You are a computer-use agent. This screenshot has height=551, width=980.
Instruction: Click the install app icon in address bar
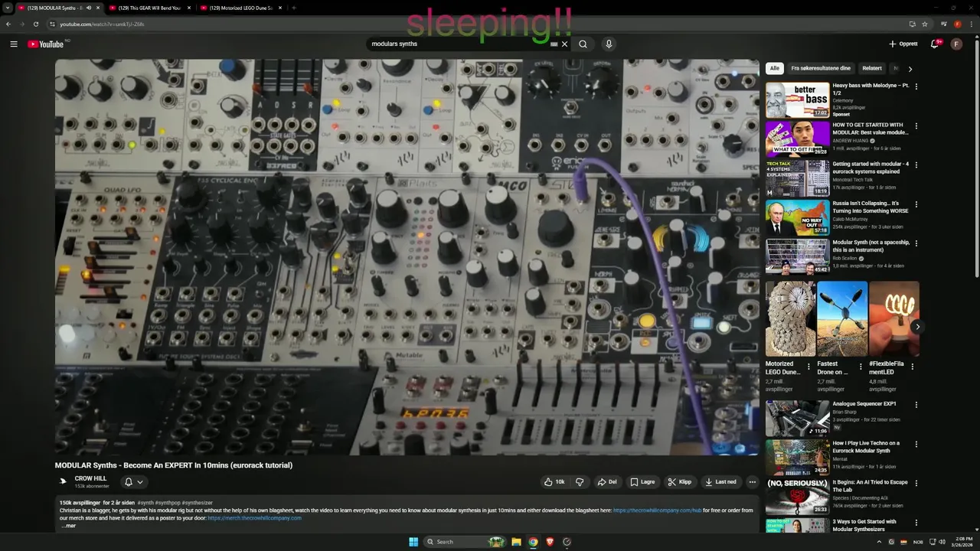pyautogui.click(x=912, y=24)
